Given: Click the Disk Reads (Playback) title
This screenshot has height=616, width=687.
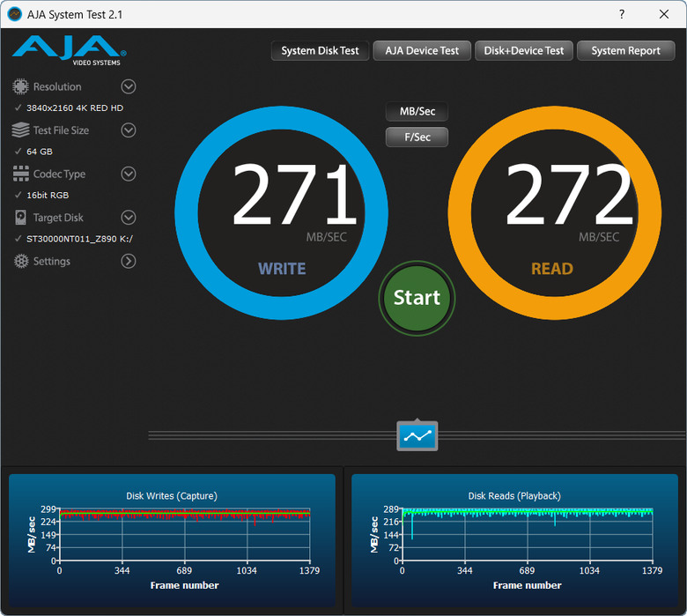Looking at the screenshot, I should pos(514,496).
